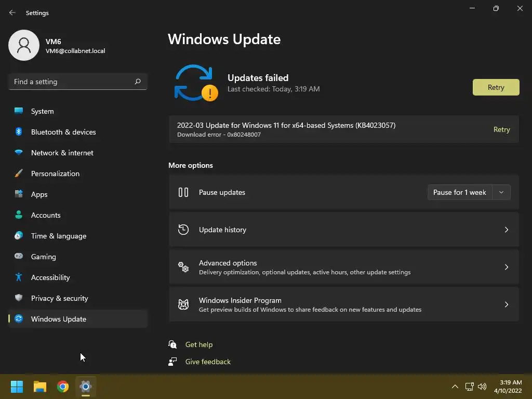
Task: Open the Gaming settings page
Action: pyautogui.click(x=78, y=256)
